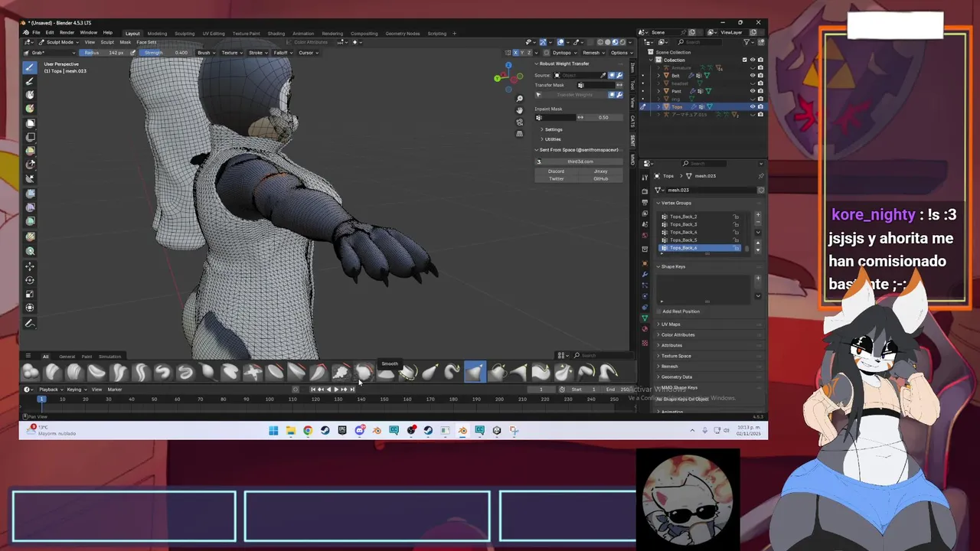Viewport: 980px width, 551px height.
Task: Adjust brush Radius slider
Action: coord(104,53)
